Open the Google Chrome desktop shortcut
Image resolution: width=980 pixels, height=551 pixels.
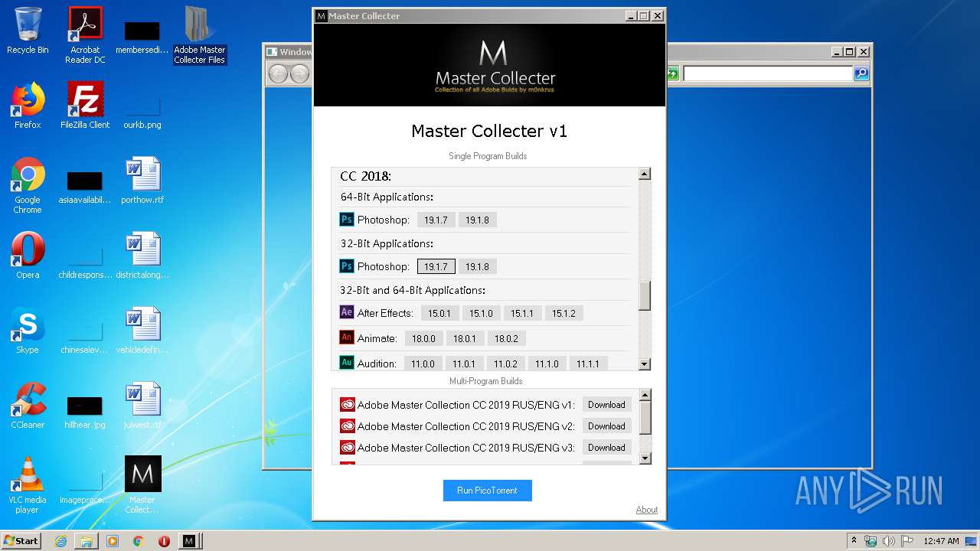[x=28, y=185]
